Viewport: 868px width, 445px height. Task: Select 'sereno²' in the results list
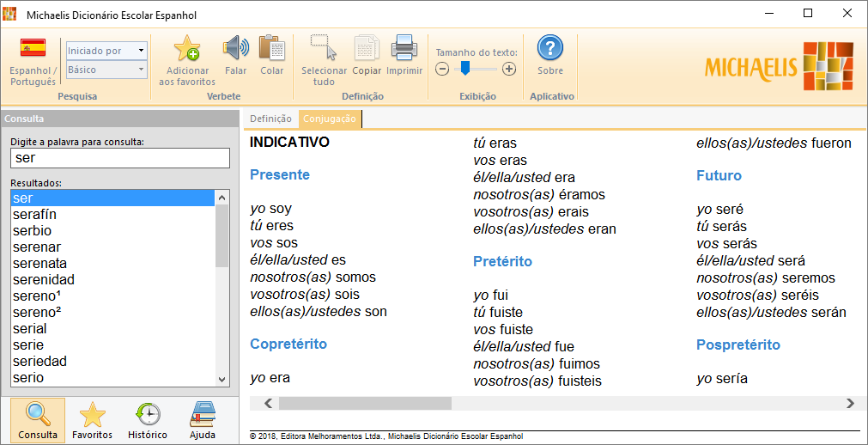[112, 313]
